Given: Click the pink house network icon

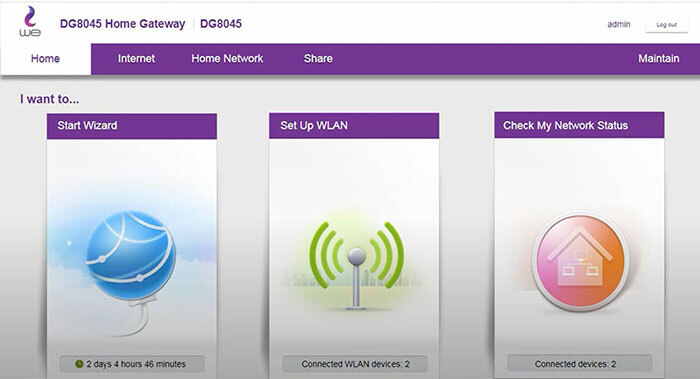Looking at the screenshot, I should [579, 262].
